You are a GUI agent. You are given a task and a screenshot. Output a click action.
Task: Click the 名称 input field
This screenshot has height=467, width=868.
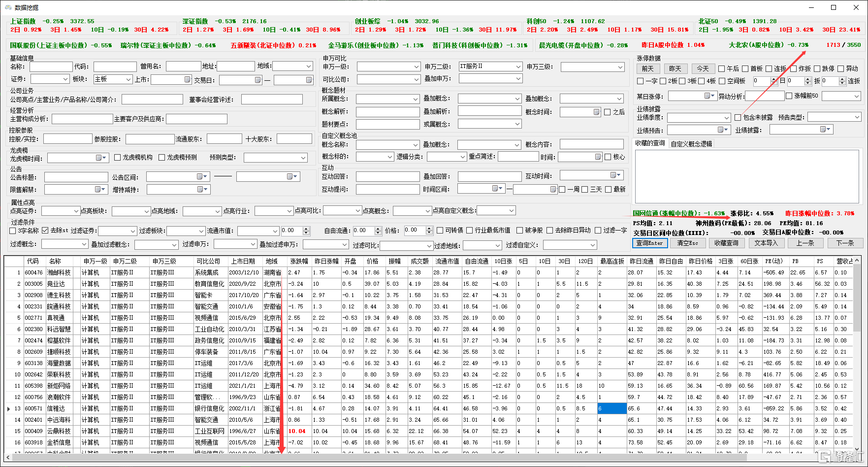click(51, 67)
